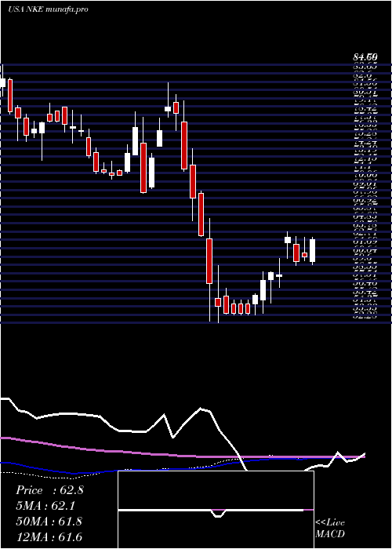Click the 'USA NKE munafa.pro' chart title

coord(48,9)
